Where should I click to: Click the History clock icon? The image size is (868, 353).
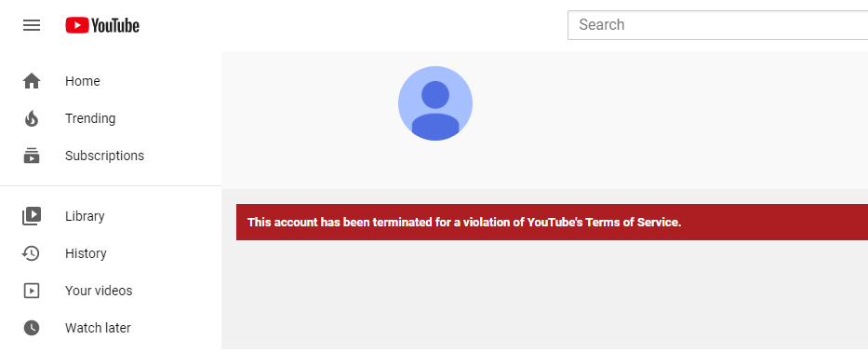tap(31, 253)
